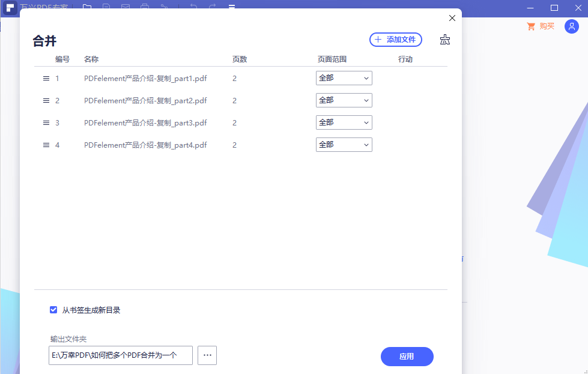
Task: Clear the file list with the broom icon
Action: coord(444,39)
